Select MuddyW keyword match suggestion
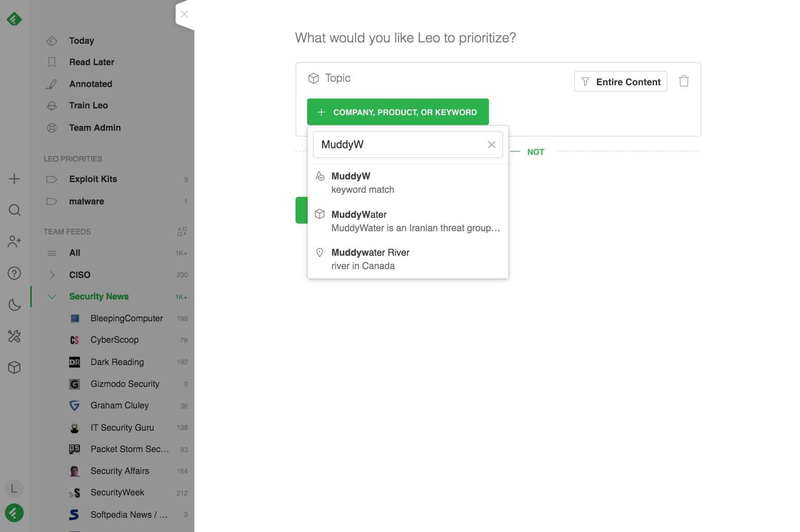The width and height of the screenshot is (800, 532). pos(408,183)
